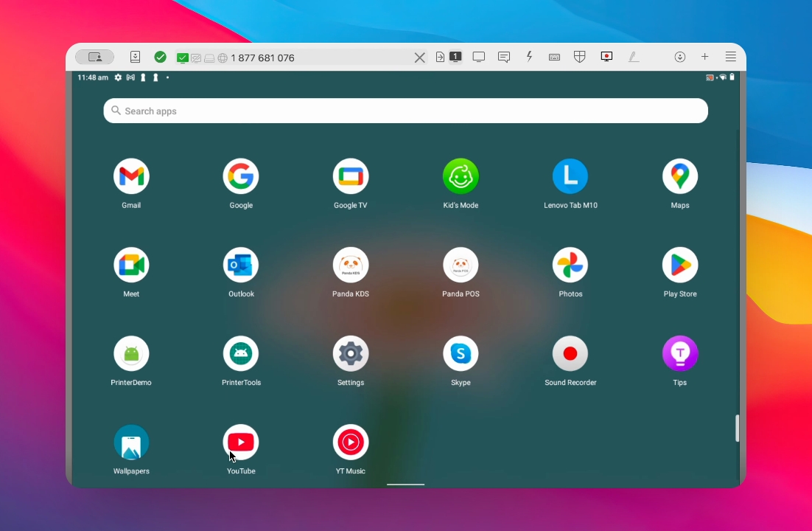Launch Wallpapers app

click(131, 442)
